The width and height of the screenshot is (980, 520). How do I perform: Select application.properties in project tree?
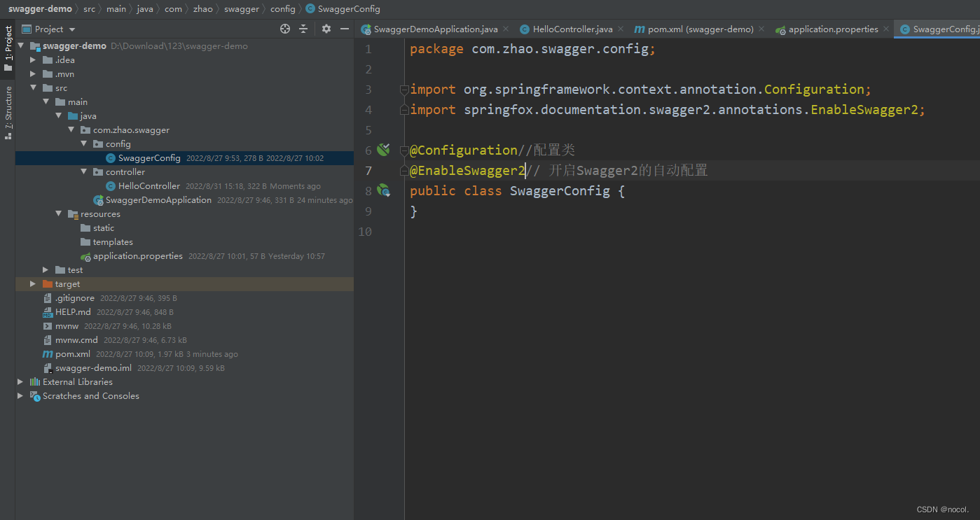pyautogui.click(x=138, y=256)
